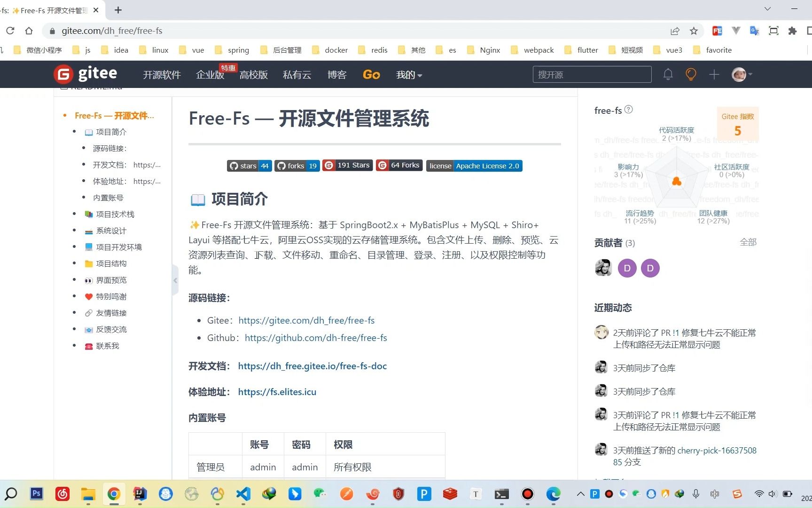Open cherry-pick-1663750885 branch link
Image resolution: width=812 pixels, height=508 pixels.
tap(685, 456)
